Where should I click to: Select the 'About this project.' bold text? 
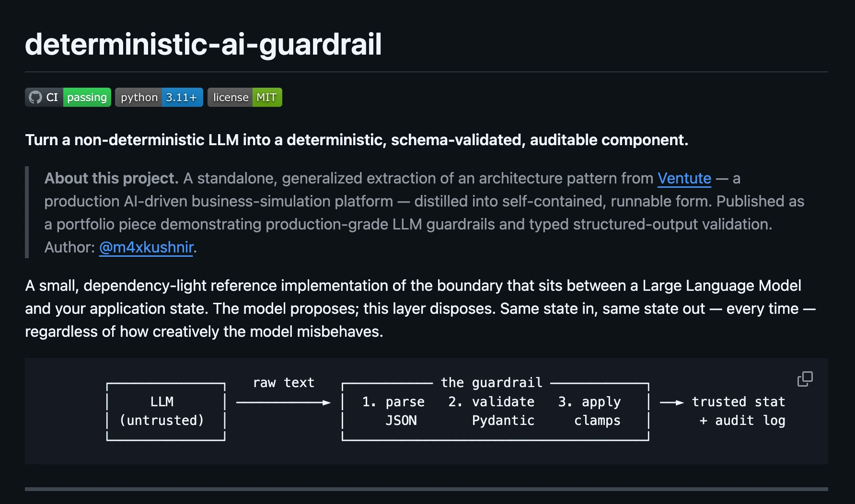point(111,178)
